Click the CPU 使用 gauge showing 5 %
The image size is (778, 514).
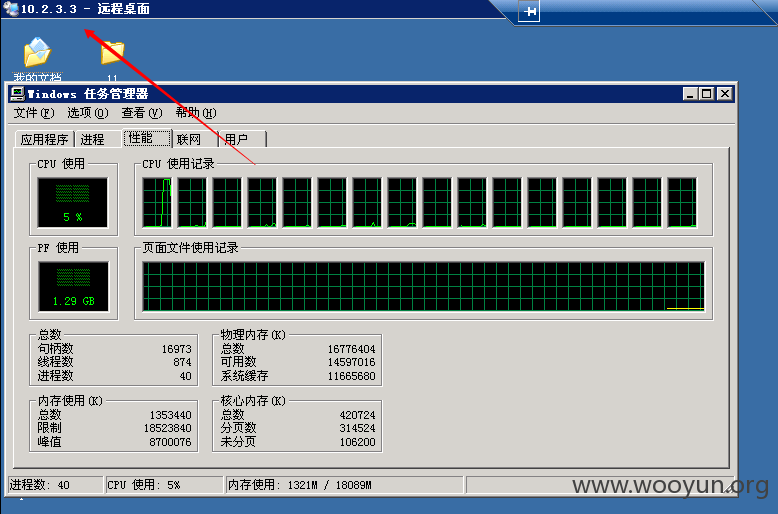tap(72, 203)
